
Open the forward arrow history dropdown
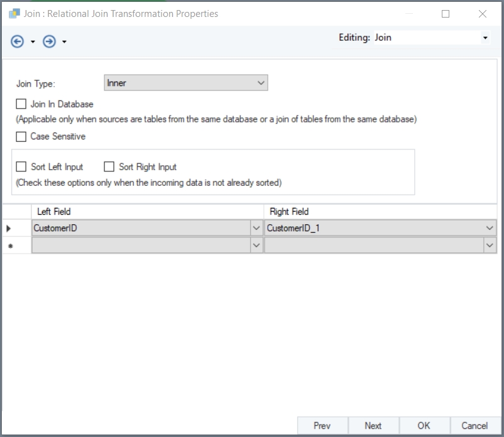(65, 42)
